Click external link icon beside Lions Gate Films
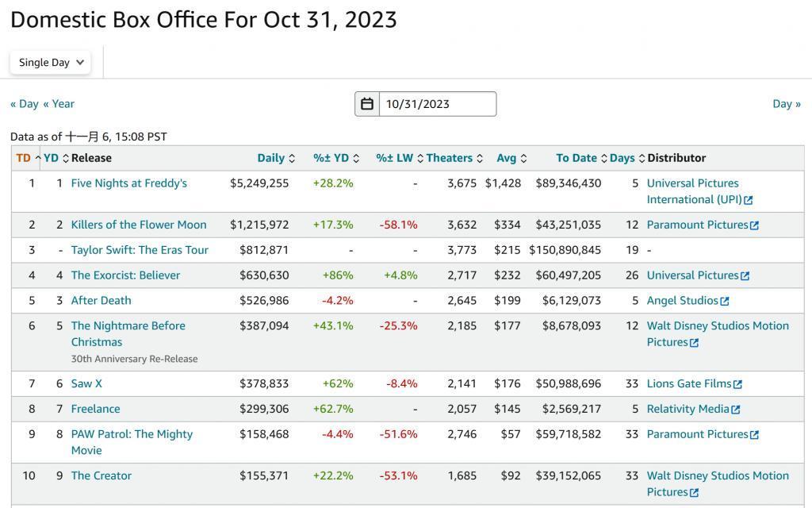Screen dimensions: 812x508 [x=737, y=384]
